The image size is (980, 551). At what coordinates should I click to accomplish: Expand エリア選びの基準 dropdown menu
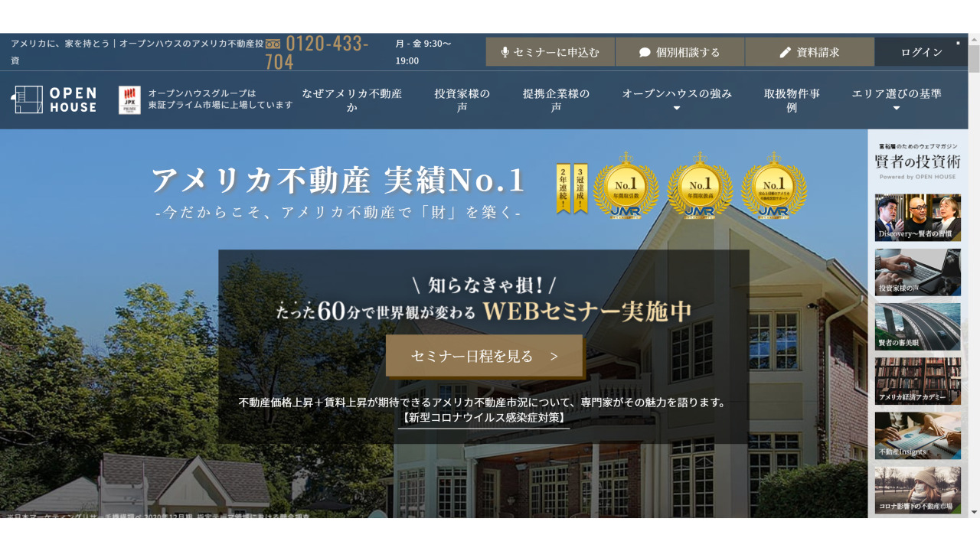coord(897,99)
